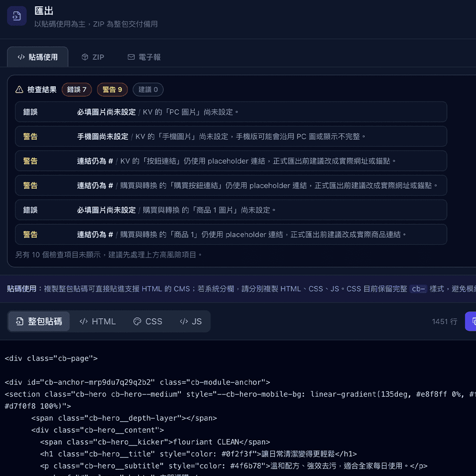Select the JS code tab
The height and width of the screenshot is (476, 476).
click(191, 321)
